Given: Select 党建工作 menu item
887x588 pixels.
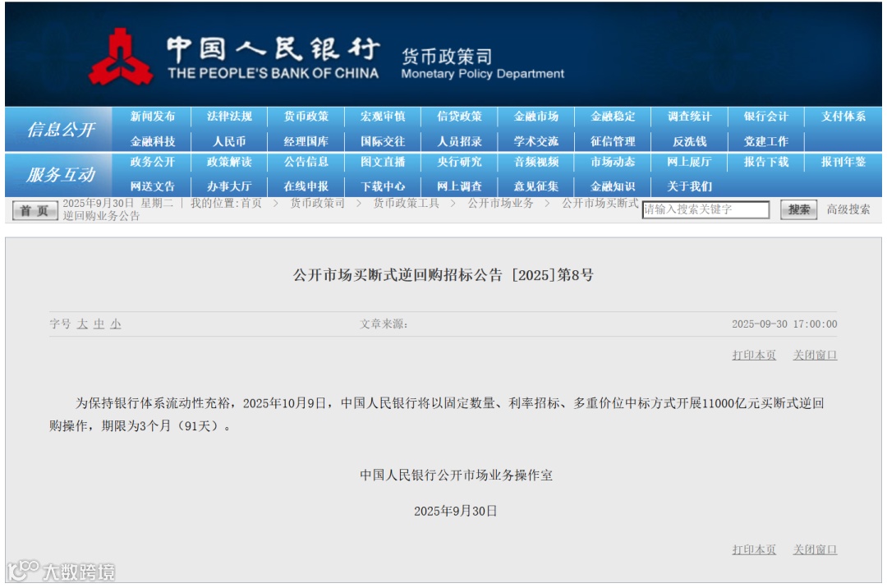Looking at the screenshot, I should 766,141.
